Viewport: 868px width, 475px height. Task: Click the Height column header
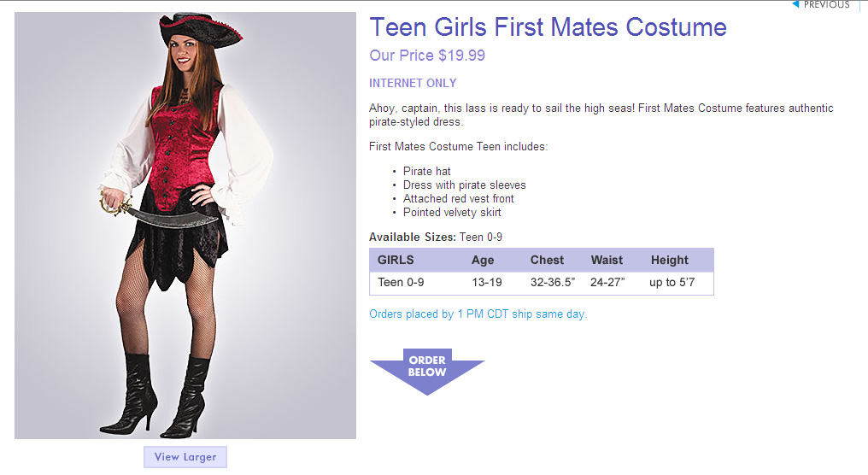coord(669,261)
